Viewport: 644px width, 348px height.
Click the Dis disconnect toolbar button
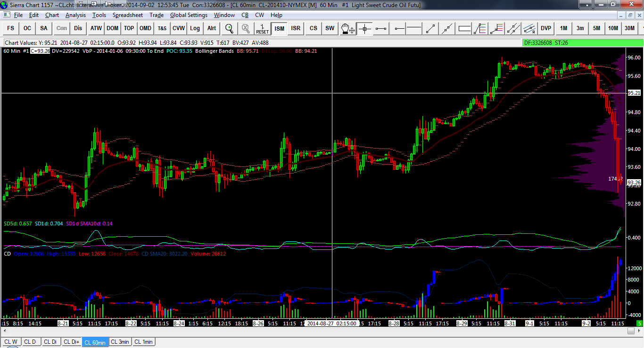click(78, 28)
